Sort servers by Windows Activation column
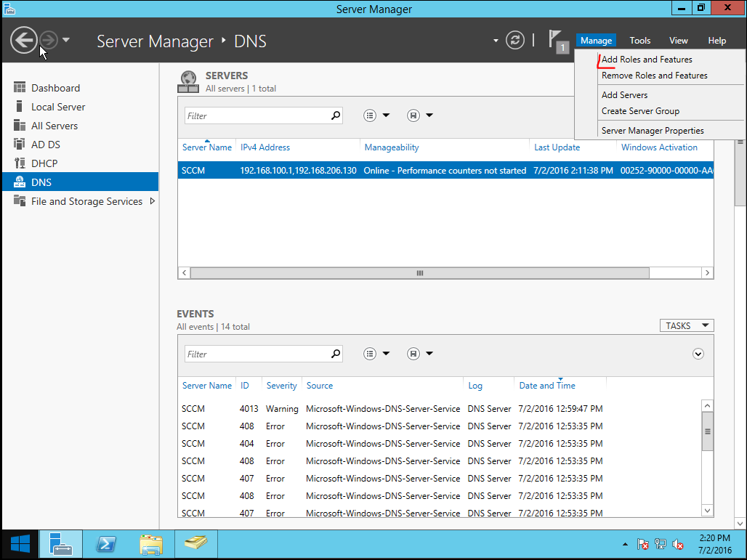747x560 pixels. (x=659, y=147)
